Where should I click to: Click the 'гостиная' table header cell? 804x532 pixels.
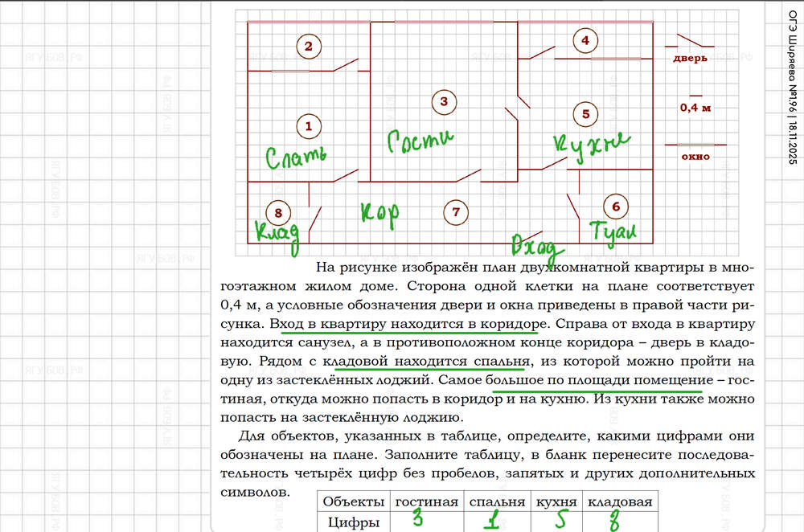coord(426,501)
